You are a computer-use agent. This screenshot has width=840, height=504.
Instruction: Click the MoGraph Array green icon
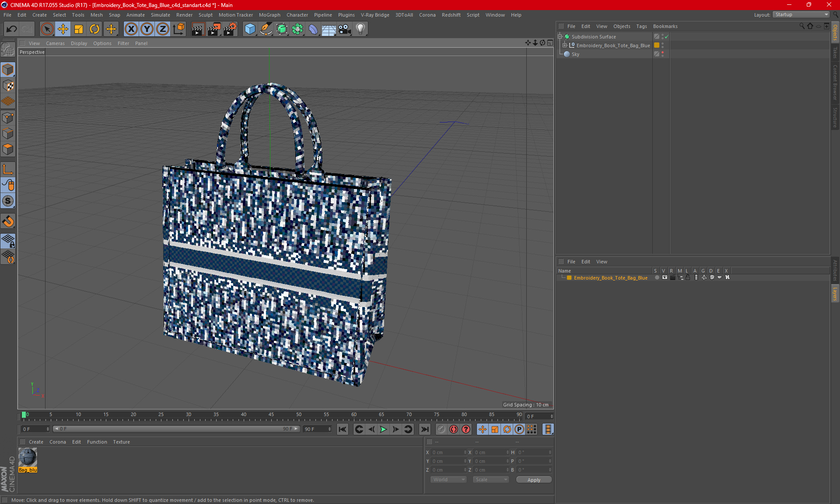(x=298, y=29)
